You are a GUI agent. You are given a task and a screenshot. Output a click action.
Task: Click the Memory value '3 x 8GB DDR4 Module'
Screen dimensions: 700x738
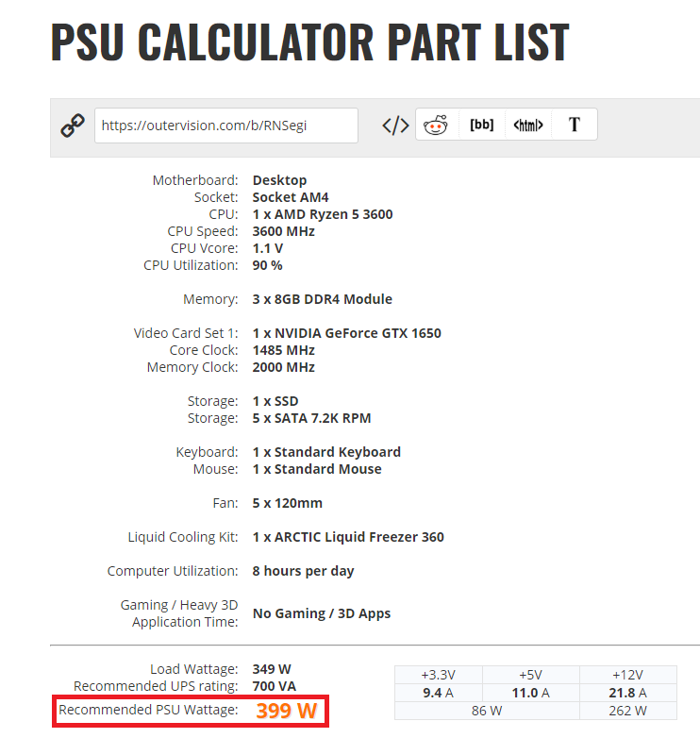(322, 299)
